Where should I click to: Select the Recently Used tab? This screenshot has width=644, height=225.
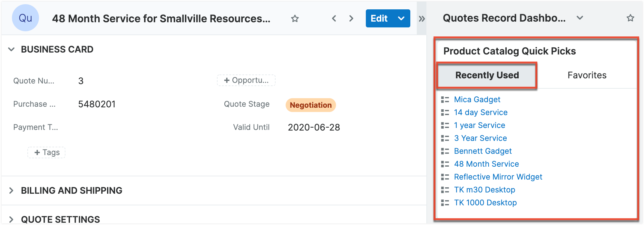(487, 75)
